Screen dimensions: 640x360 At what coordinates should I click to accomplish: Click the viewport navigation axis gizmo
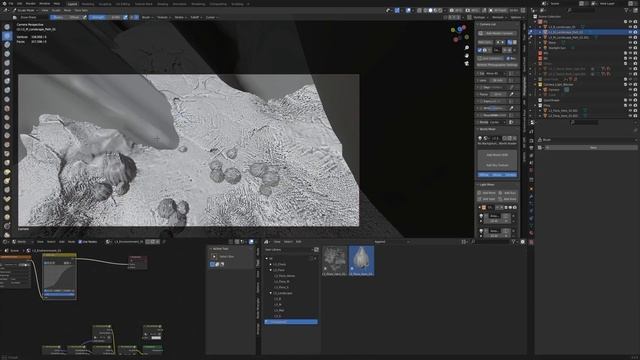click(459, 33)
